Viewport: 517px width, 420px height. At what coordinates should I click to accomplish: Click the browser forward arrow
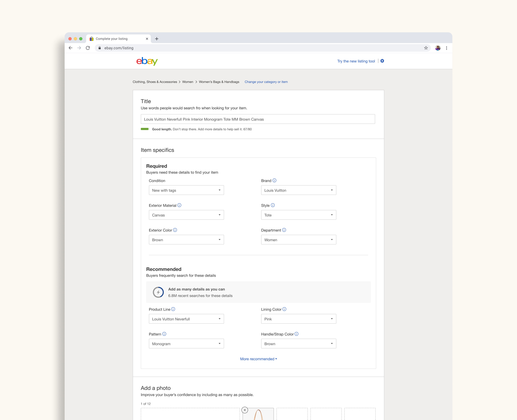(x=79, y=48)
